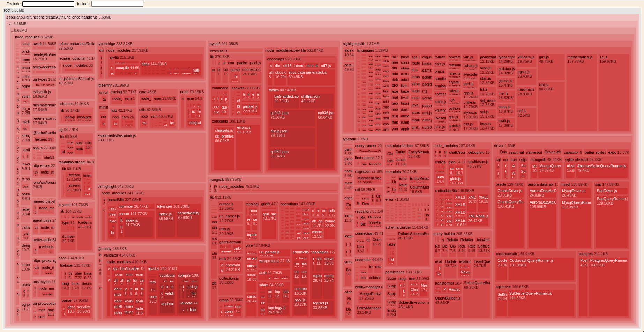The width and height of the screenshot is (644, 332).
Task: Click the Exclude filter input field
Action: pyautogui.click(x=48, y=4)
